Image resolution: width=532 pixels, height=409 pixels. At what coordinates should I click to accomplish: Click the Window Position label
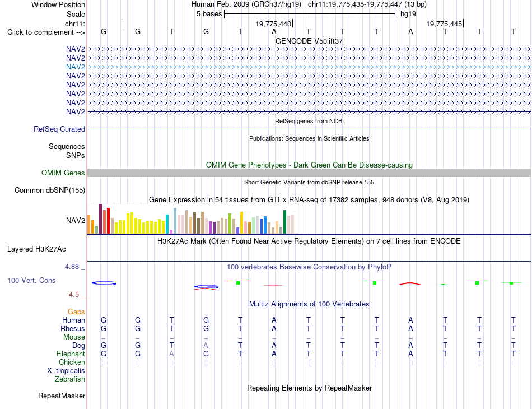[x=58, y=4]
